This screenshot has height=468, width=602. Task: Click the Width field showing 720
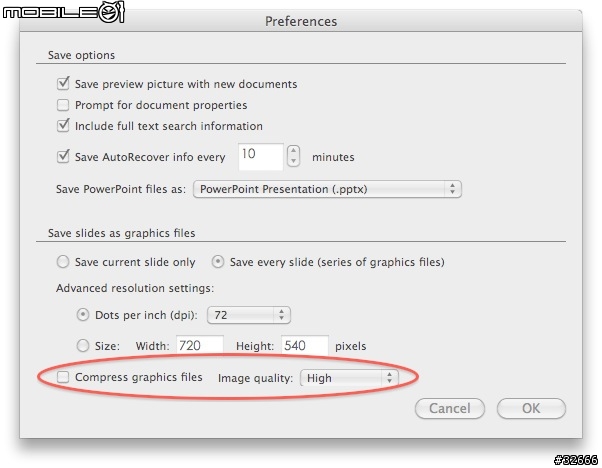(x=200, y=345)
